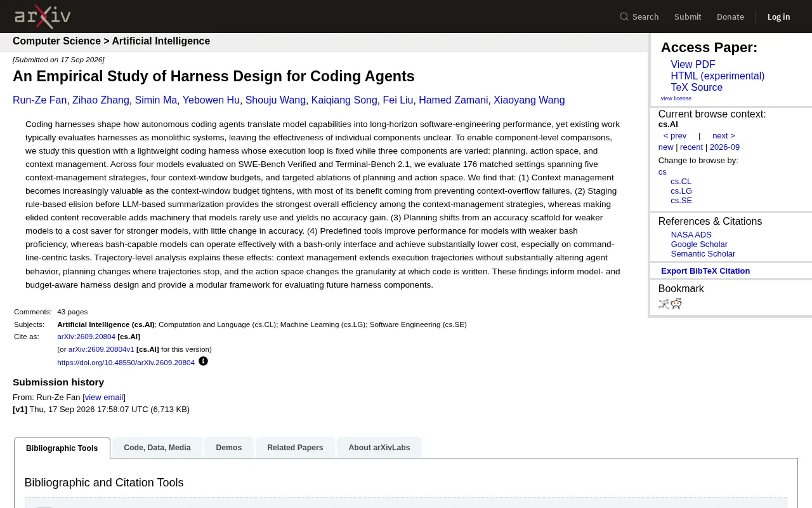Open the 2026-09 listing link

tap(724, 147)
